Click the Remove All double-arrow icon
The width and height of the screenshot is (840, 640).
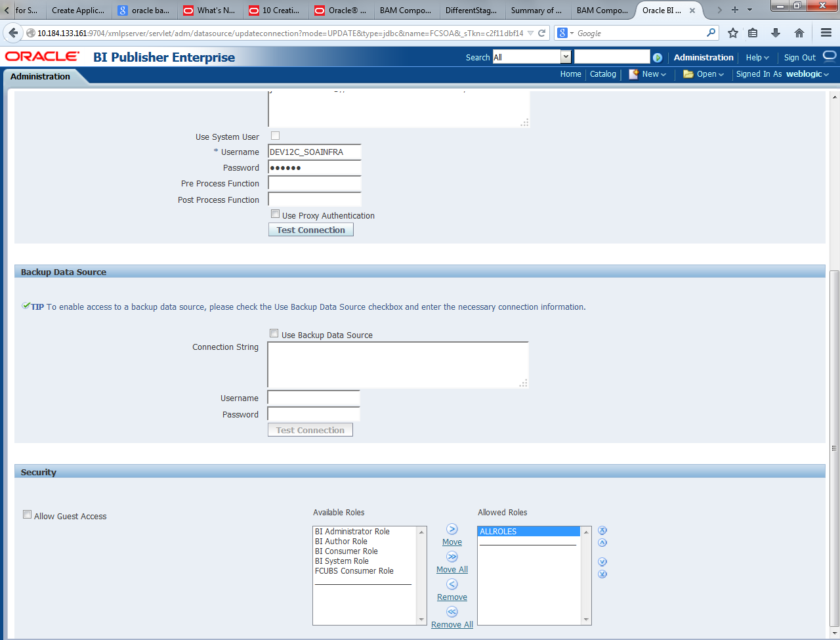[x=452, y=612]
